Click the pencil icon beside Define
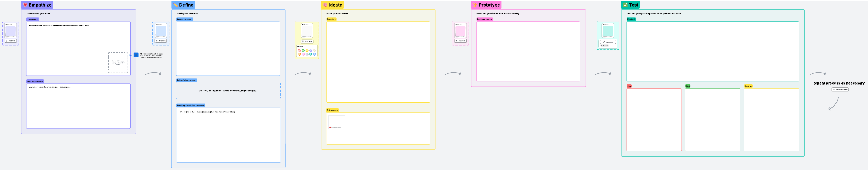The height and width of the screenshot is (172, 868). (x=175, y=5)
